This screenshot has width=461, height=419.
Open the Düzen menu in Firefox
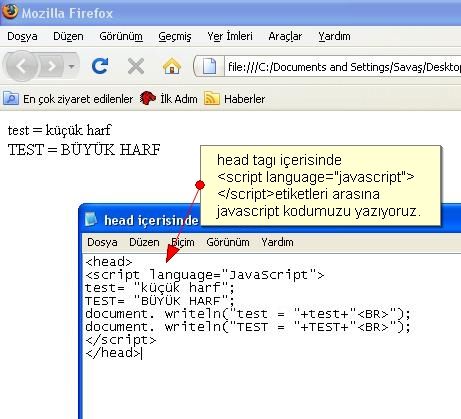point(68,36)
